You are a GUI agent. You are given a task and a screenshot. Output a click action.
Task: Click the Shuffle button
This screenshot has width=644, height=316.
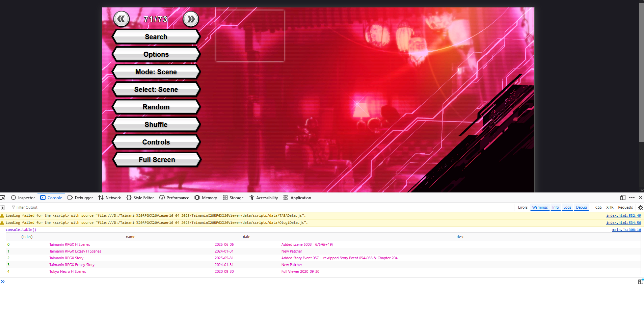tap(156, 125)
